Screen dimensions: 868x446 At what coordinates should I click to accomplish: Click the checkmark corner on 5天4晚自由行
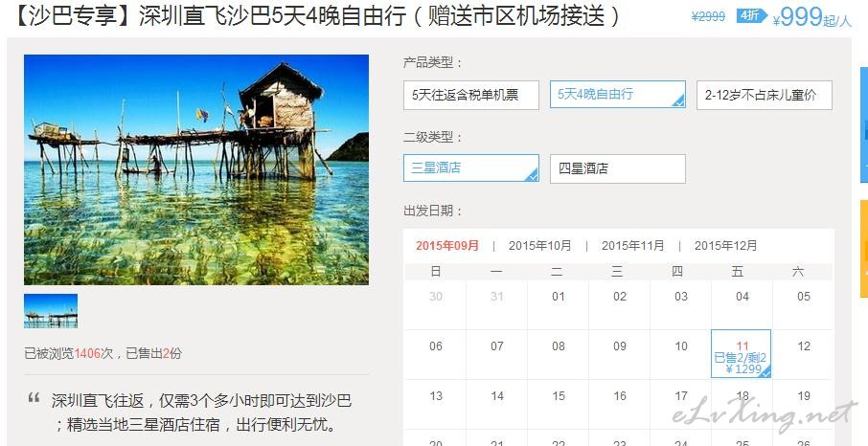(x=679, y=101)
